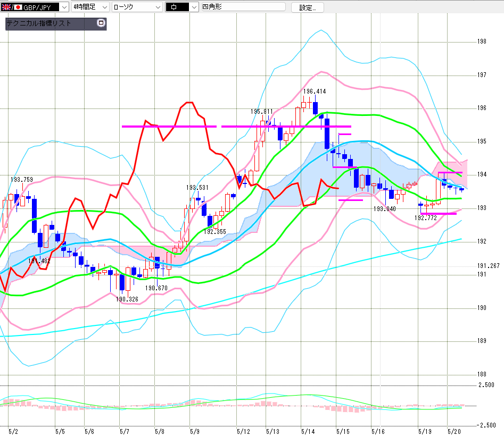Screen dimensions: 504x436
Task: Click the 設定... settings button
Action: pos(307,7)
